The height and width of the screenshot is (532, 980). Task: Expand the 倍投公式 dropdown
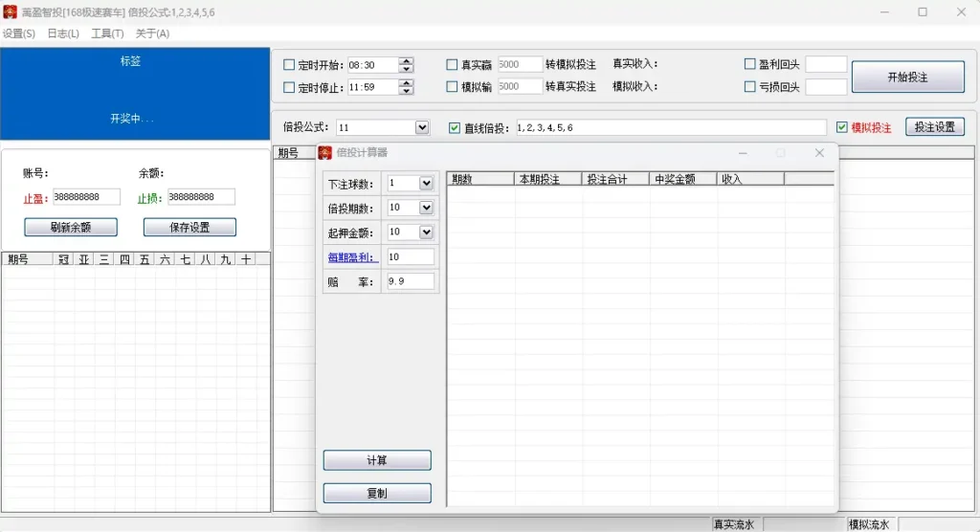tap(422, 127)
